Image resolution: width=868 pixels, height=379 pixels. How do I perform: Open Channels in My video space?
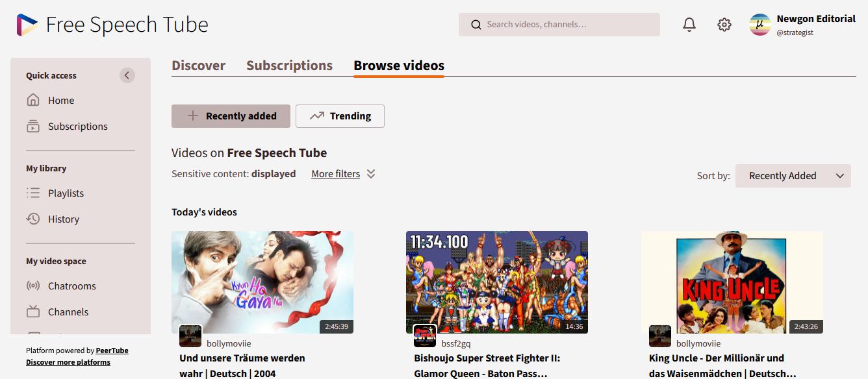pos(68,312)
